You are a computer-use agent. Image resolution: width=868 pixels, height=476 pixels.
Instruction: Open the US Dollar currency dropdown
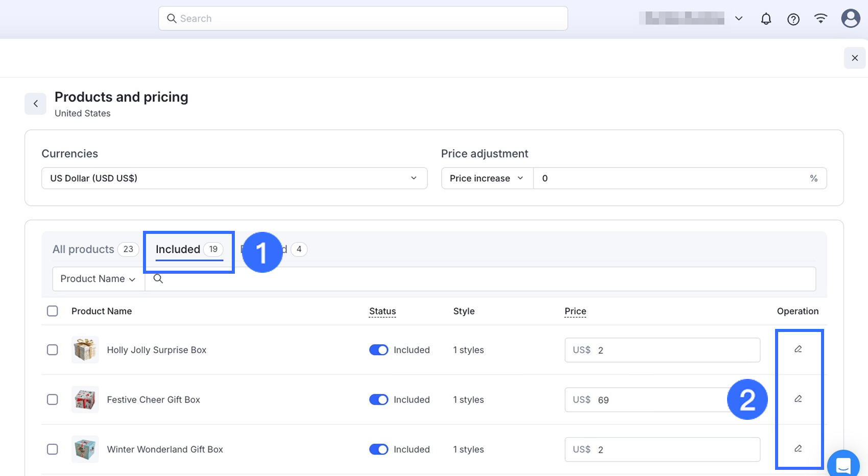[x=234, y=178]
